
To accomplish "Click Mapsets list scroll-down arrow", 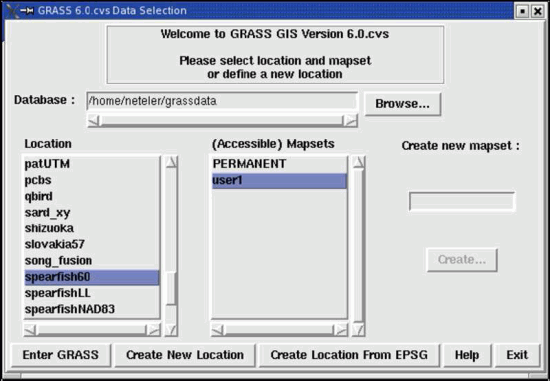I will click(359, 330).
